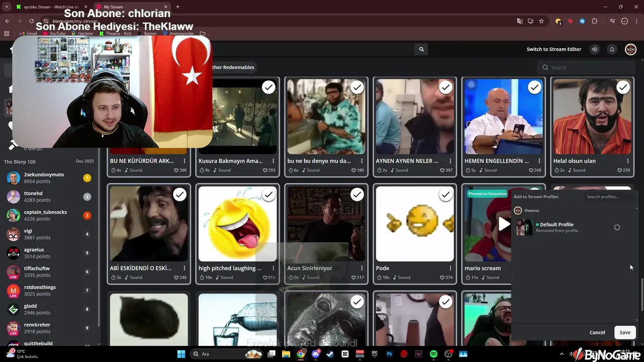Uncheck the Helal olsun ulan card checkmark
The height and width of the screenshot is (362, 644).
(623, 87)
